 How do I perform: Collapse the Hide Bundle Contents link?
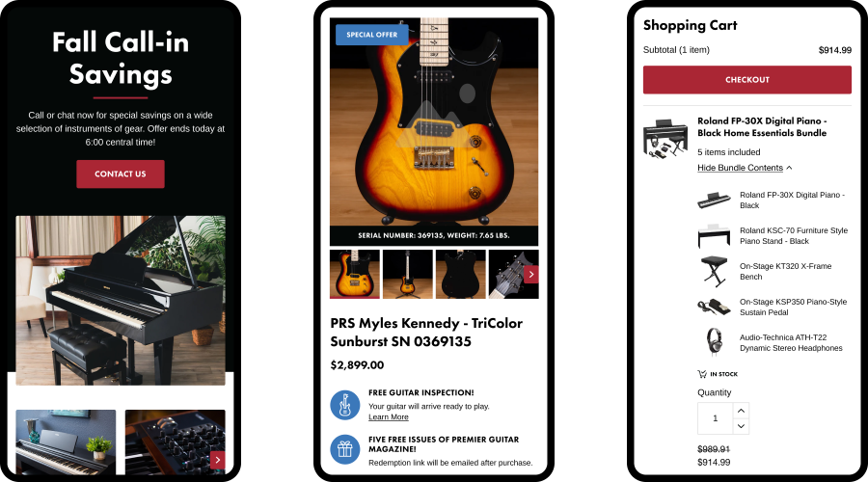(745, 168)
